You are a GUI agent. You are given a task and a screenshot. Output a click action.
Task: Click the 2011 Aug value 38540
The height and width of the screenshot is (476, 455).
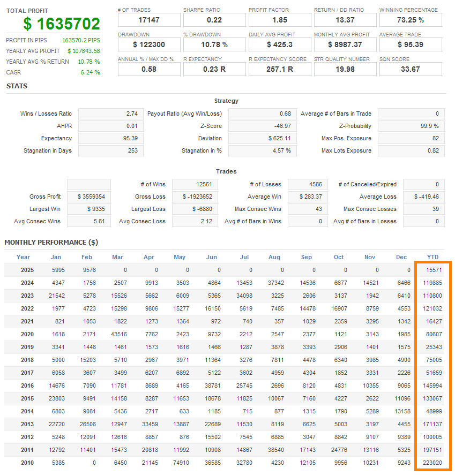coord(276,450)
